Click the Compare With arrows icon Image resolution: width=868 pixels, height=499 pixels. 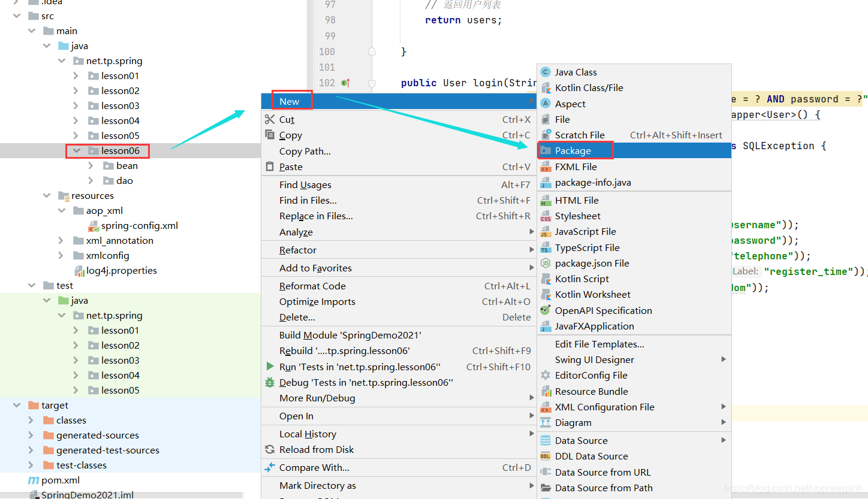point(270,467)
